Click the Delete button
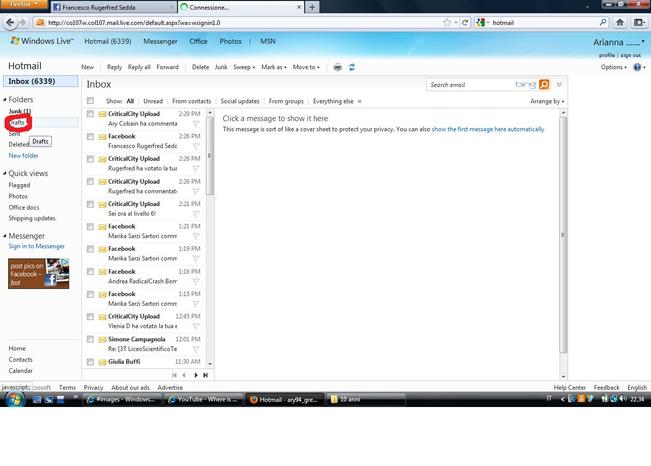Screen dimensions: 651x466 click(201, 67)
